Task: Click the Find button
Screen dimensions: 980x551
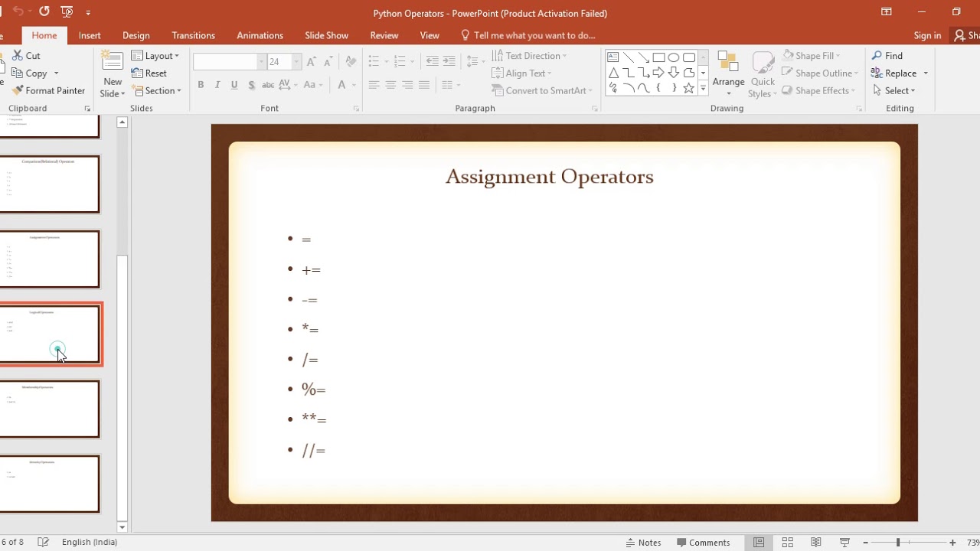Action: pos(887,56)
